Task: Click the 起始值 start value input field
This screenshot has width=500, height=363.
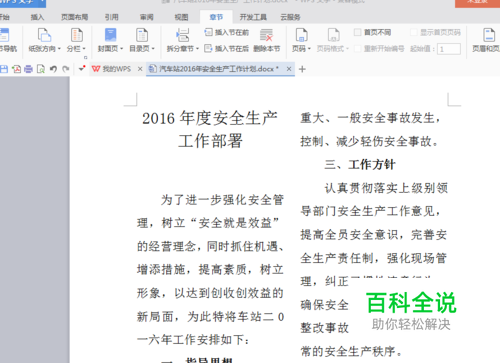Action: pos(449,49)
